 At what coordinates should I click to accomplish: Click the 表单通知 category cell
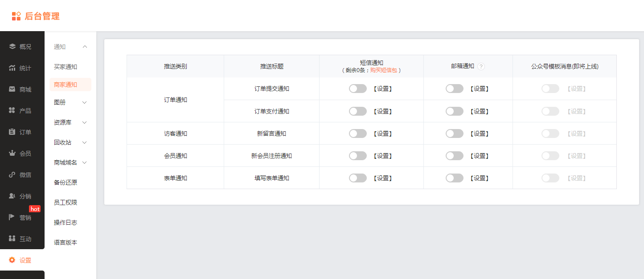tap(176, 178)
